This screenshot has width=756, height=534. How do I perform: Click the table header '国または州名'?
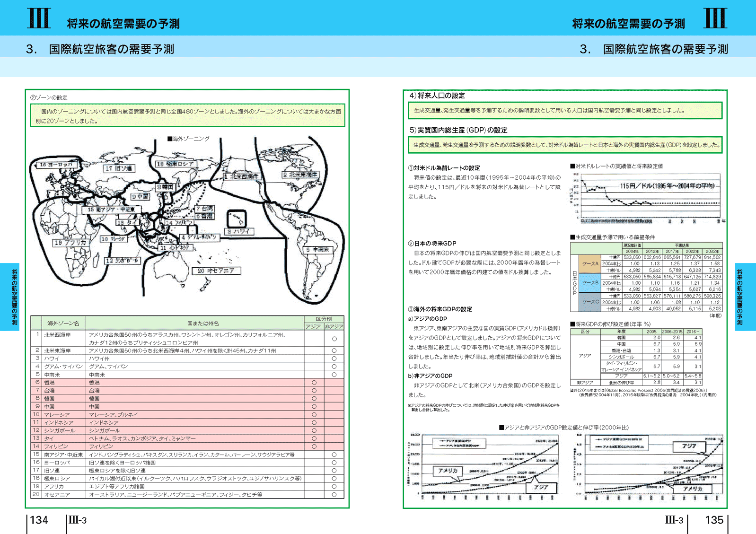[x=203, y=324]
